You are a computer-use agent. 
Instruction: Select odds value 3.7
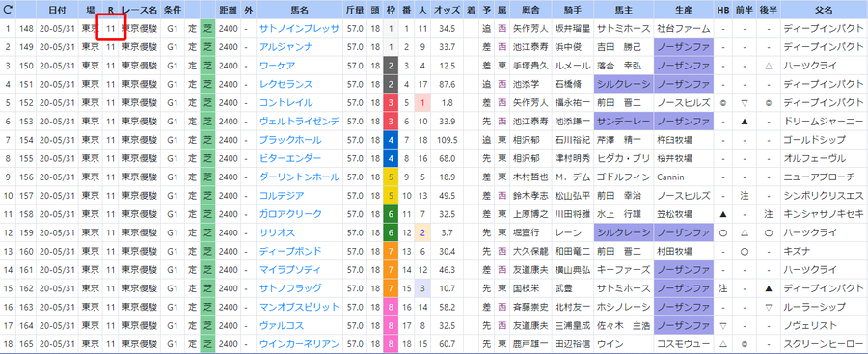(448, 232)
